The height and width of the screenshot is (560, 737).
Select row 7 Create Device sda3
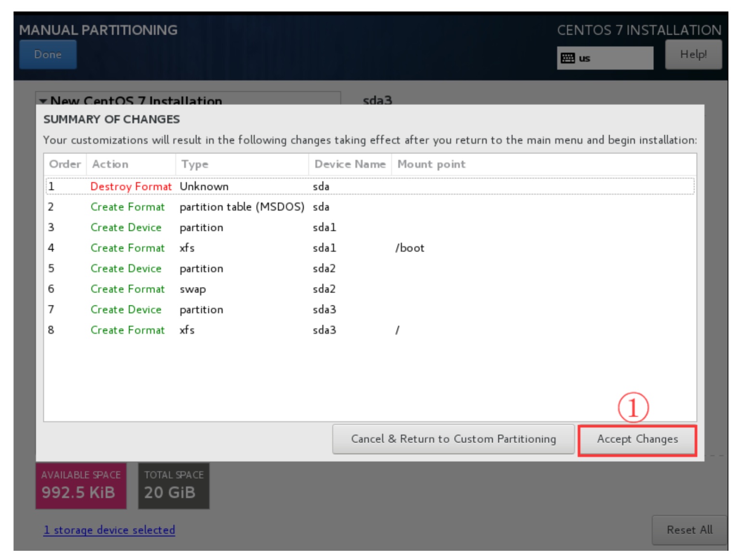(369, 309)
